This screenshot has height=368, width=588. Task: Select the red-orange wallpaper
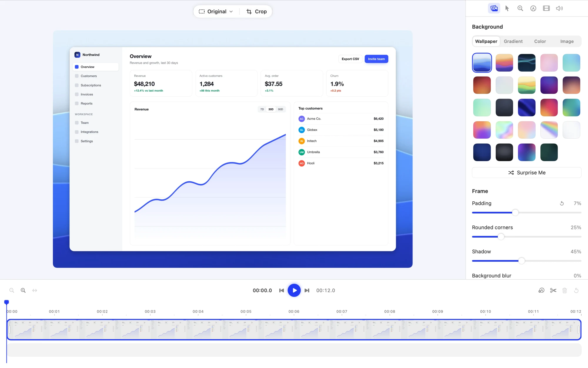[482, 85]
